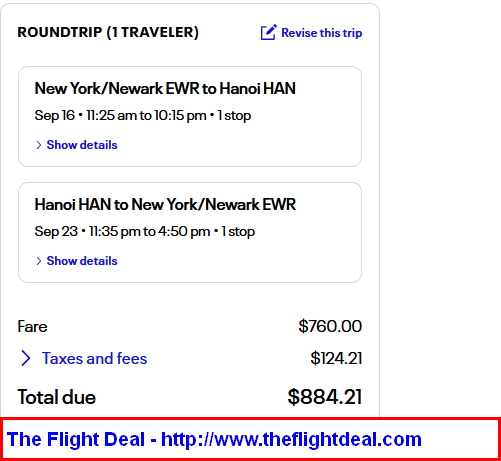Click the $884.21 total due amount

point(325,397)
